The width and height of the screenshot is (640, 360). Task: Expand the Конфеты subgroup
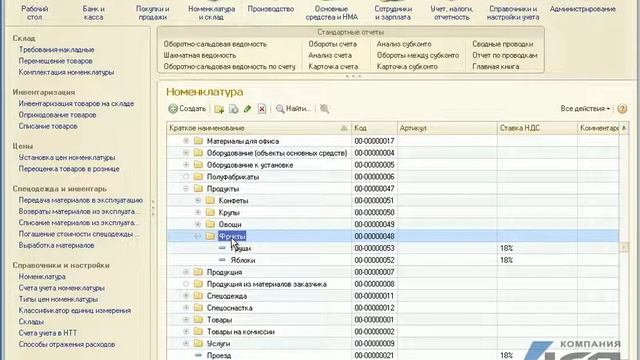[x=198, y=200]
